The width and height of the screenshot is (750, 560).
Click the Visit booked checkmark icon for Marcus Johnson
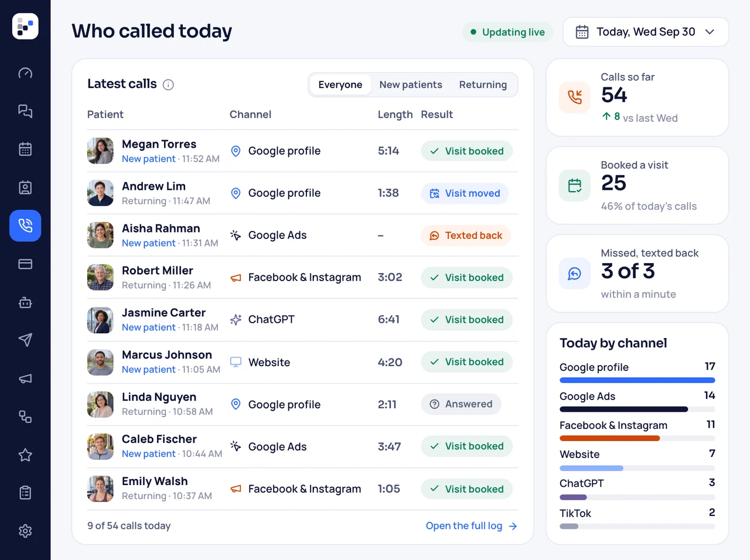[x=435, y=362]
